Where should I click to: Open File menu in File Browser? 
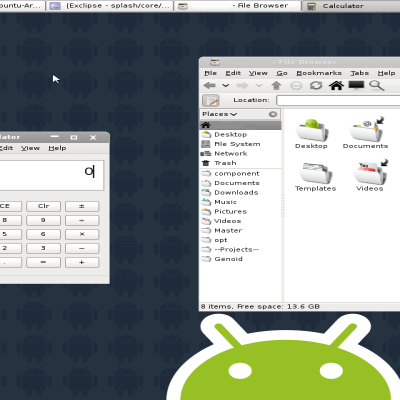(210, 73)
